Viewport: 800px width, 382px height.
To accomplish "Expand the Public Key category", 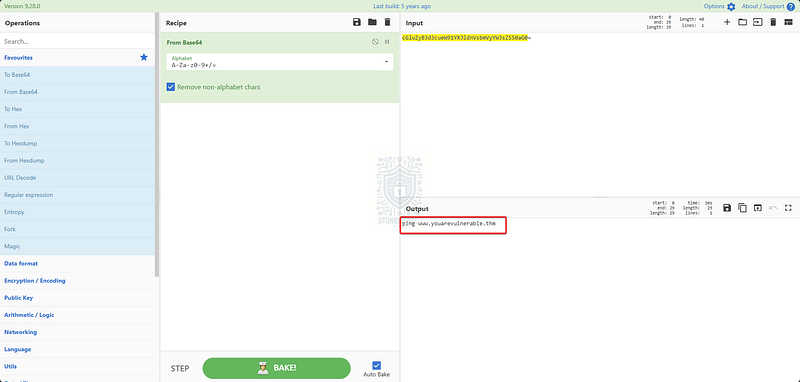I will (78, 298).
